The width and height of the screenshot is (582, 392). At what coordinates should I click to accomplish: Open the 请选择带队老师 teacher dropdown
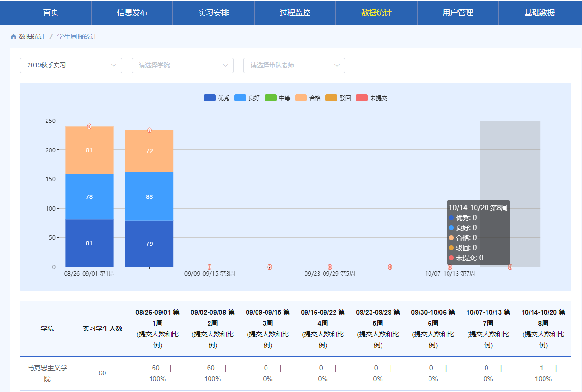pos(294,65)
